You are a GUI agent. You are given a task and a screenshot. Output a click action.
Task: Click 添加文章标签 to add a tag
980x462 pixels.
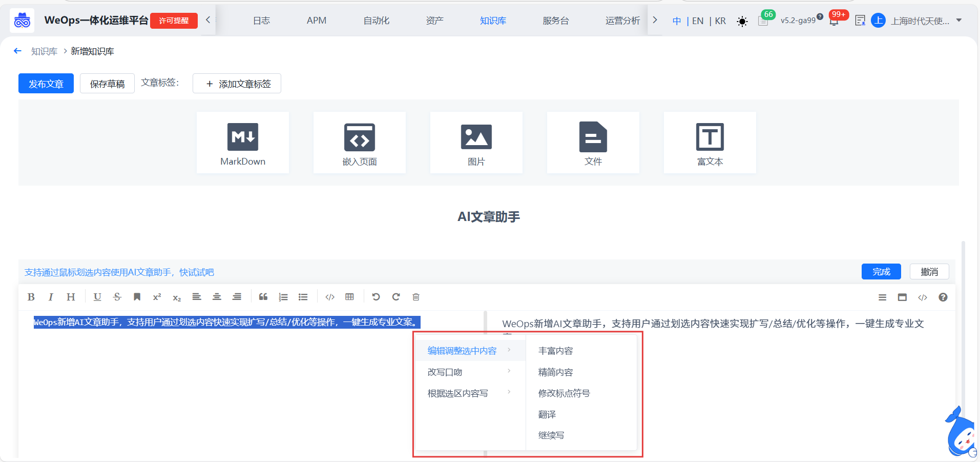pos(237,84)
